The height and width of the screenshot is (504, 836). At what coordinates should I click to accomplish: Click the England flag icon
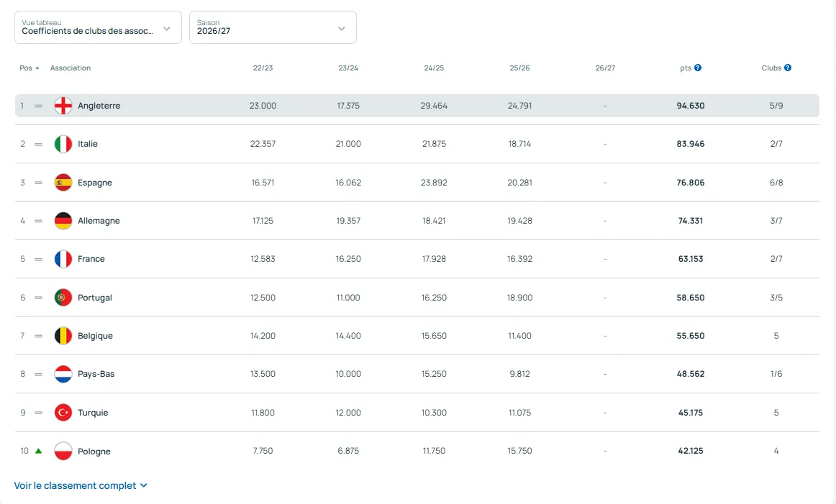click(x=63, y=106)
